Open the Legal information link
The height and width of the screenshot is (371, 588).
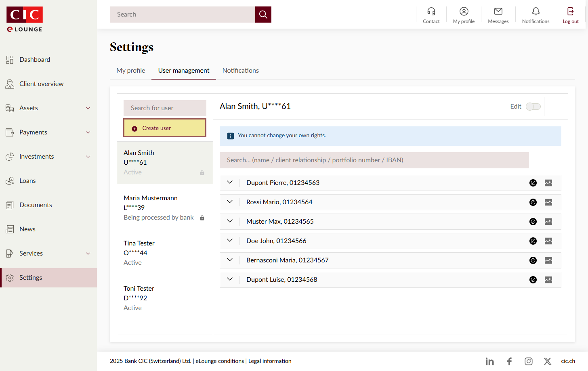pos(269,361)
